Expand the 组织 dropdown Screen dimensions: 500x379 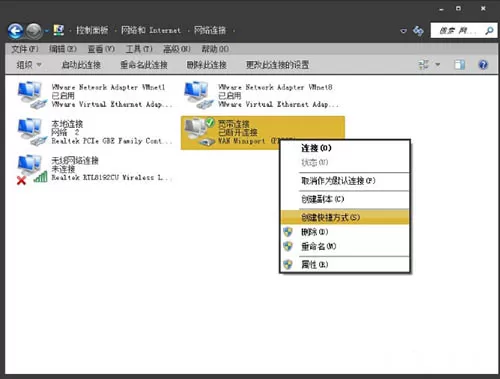[x=29, y=65]
